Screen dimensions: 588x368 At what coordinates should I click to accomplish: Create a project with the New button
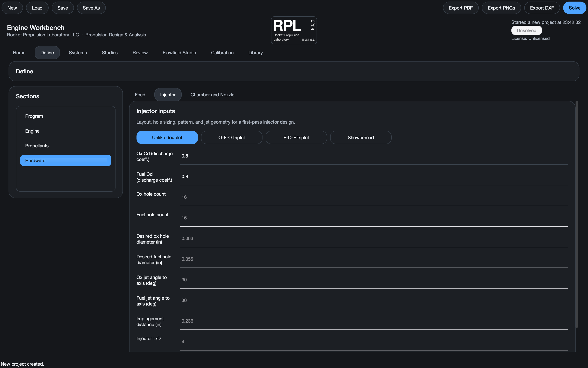[12, 8]
